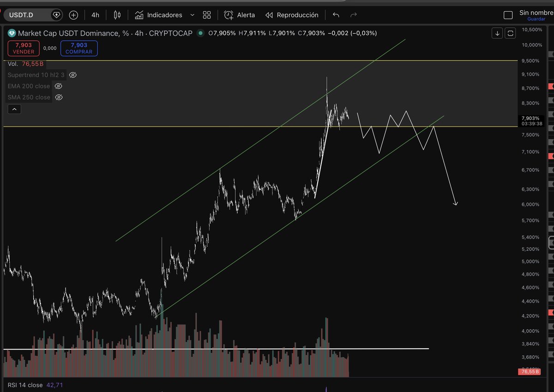The width and height of the screenshot is (554, 392).
Task: Click the Tether logo beside chart title
Action: (11, 33)
